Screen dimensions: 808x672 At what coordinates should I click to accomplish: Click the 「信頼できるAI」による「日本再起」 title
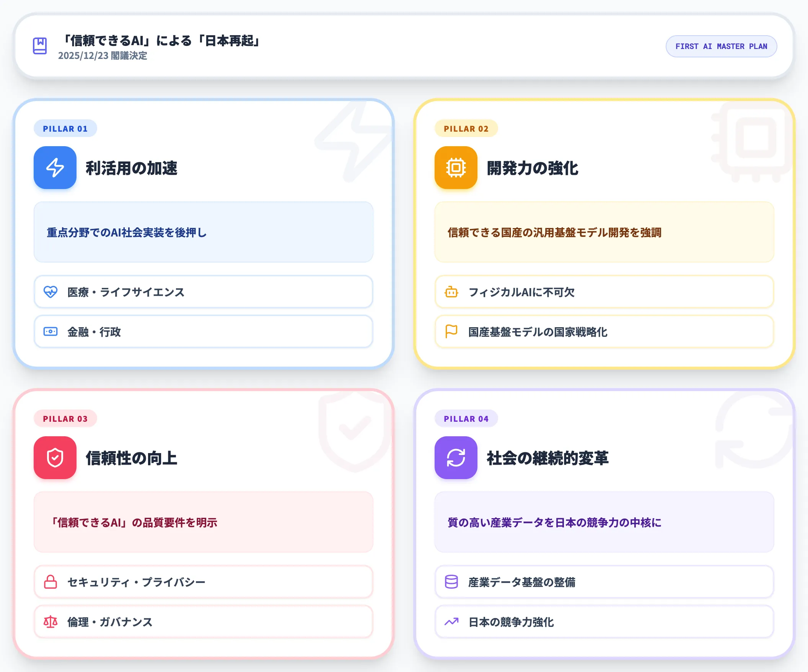point(160,41)
